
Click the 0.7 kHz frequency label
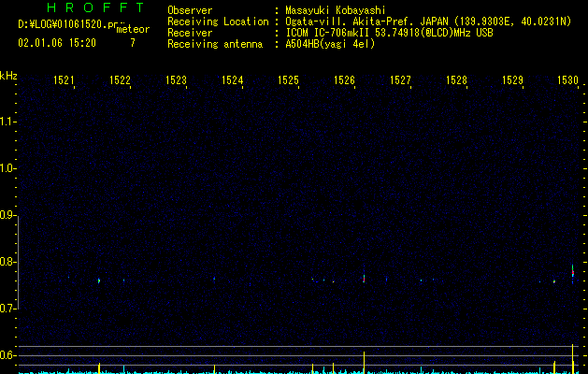(x=7, y=309)
